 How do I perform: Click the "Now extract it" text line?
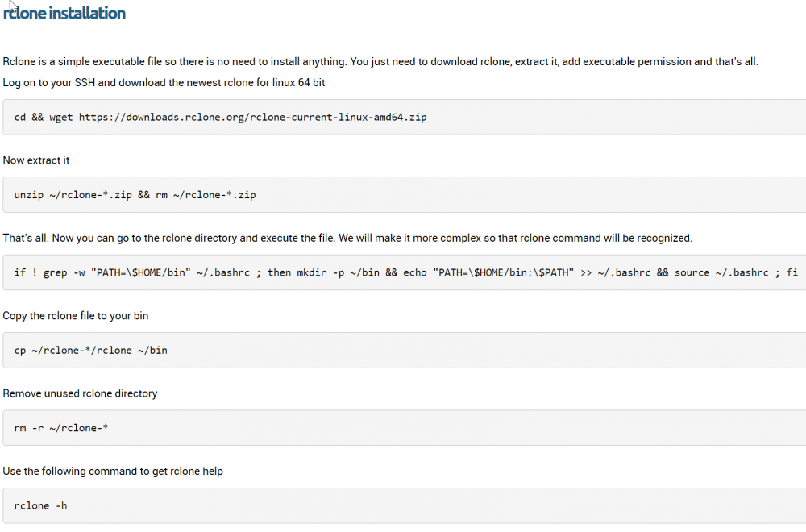pyautogui.click(x=36, y=160)
